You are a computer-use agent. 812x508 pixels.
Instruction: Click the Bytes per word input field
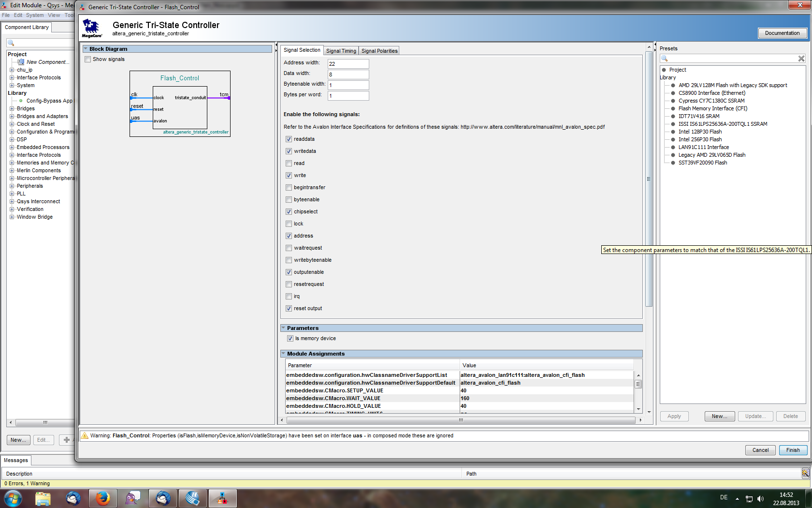point(348,96)
